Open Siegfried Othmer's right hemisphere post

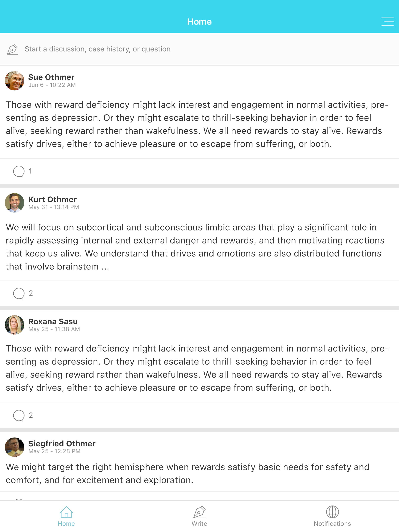(188, 474)
